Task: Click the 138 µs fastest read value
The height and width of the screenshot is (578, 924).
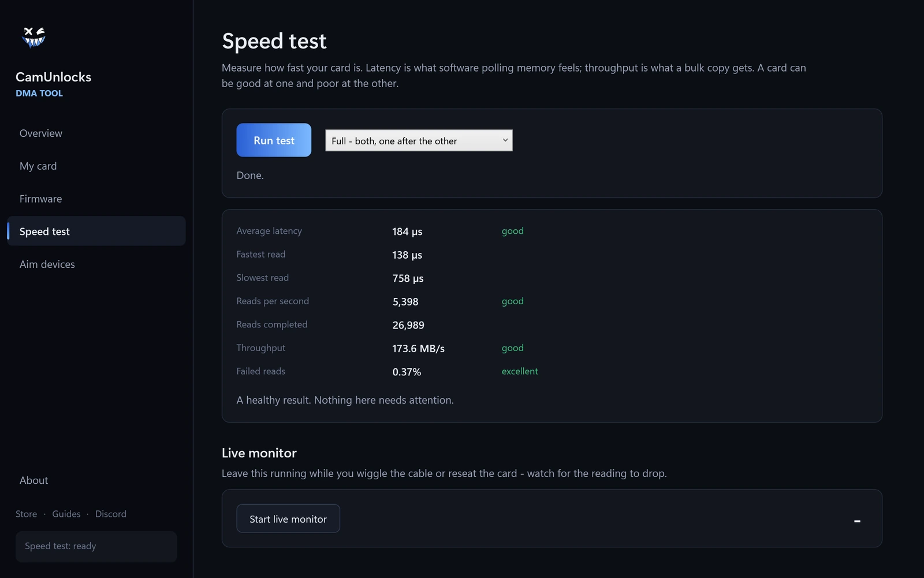Action: (x=407, y=255)
